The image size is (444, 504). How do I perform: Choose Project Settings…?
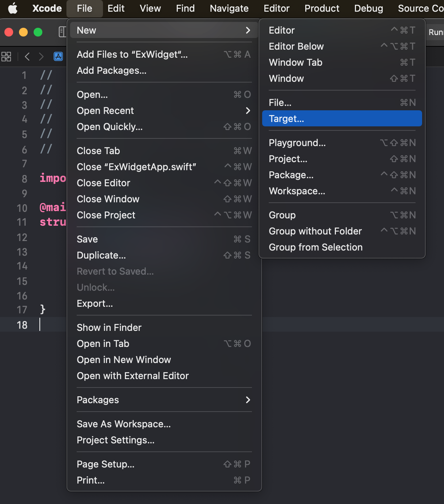[x=164, y=440]
